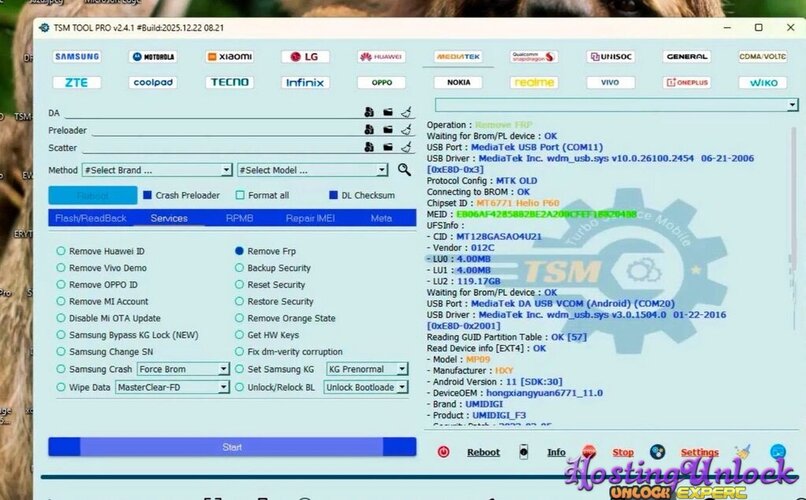Click the Reboot link
The width and height of the screenshot is (806, 500).
[483, 452]
